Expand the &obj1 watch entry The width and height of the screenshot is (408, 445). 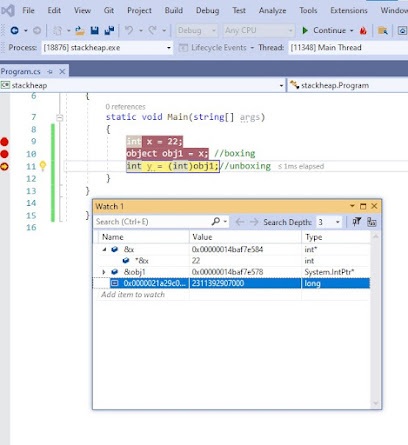pyautogui.click(x=104, y=272)
